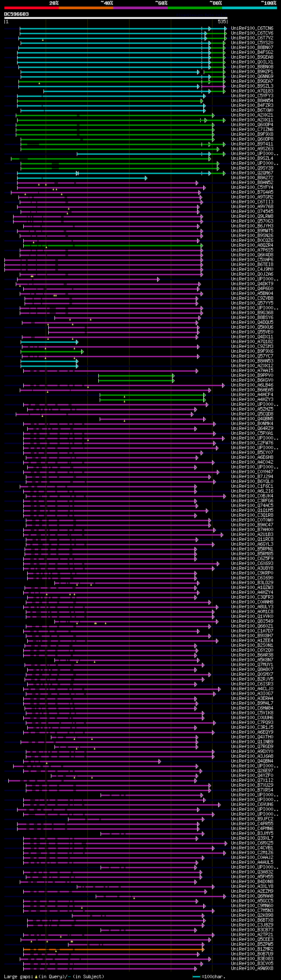
Task: Select hit label UniRef100_B8A272
Action: click(252, 178)
